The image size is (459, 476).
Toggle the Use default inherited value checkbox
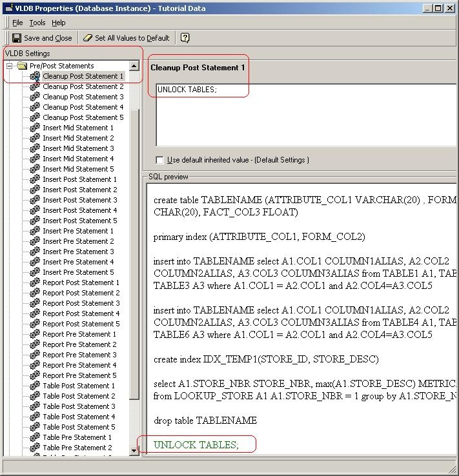[159, 160]
